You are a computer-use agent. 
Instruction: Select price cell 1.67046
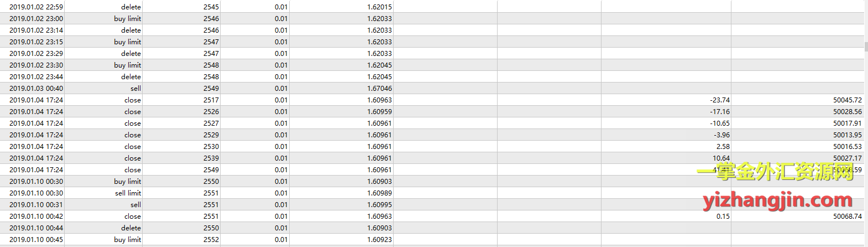(x=379, y=89)
